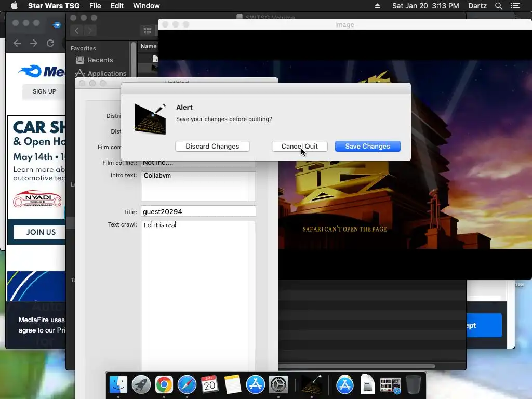Click the MediaFire logo
Screen dimensions: 532x399
click(42, 71)
